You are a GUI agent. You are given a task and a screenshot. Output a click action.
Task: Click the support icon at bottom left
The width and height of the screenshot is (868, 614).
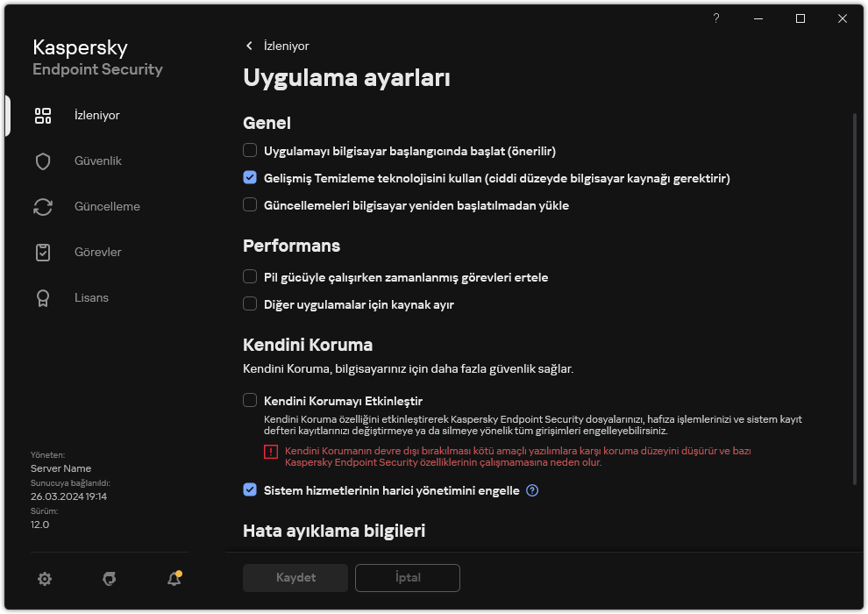coord(109,579)
